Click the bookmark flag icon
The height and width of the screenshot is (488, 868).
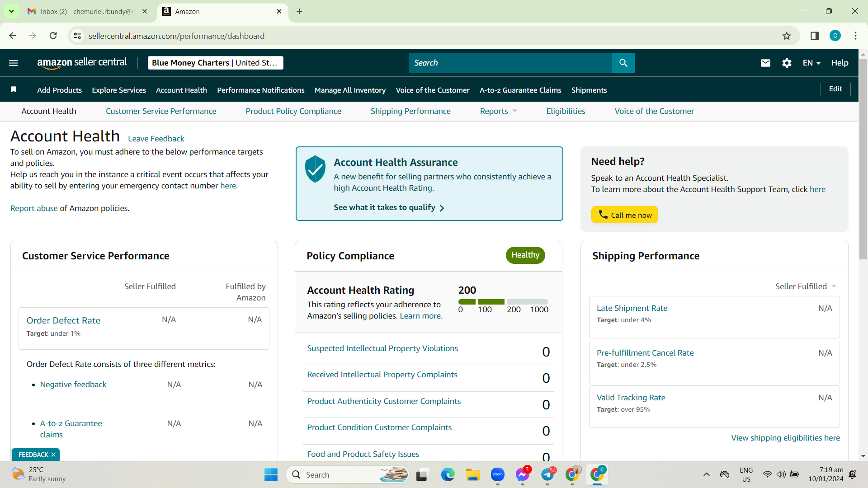(14, 89)
